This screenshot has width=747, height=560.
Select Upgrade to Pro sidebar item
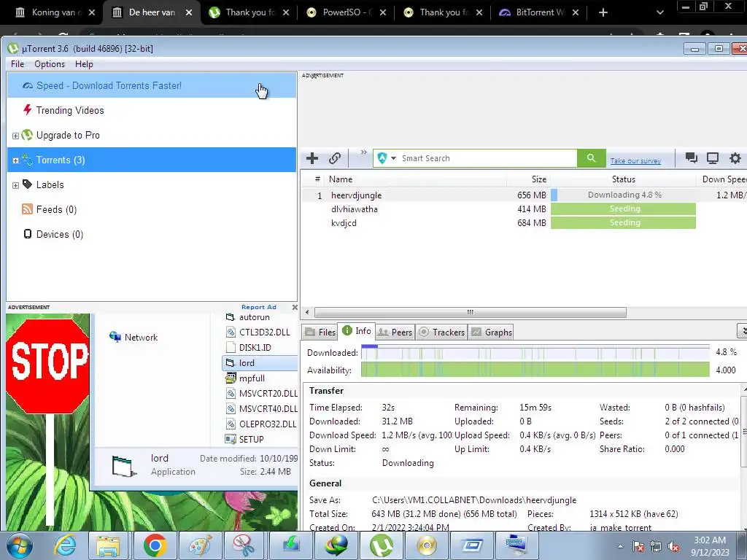(x=152, y=135)
